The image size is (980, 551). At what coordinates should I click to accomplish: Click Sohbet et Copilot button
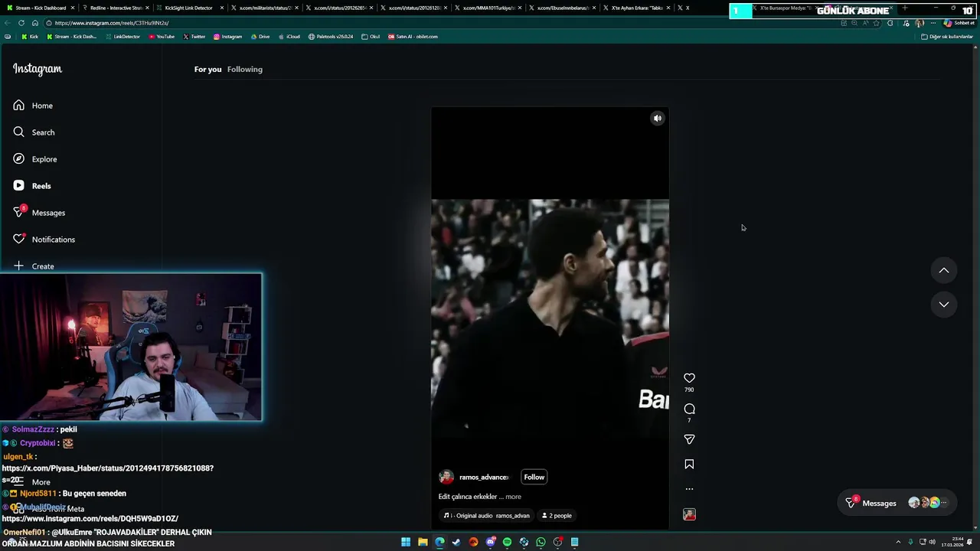tap(959, 23)
